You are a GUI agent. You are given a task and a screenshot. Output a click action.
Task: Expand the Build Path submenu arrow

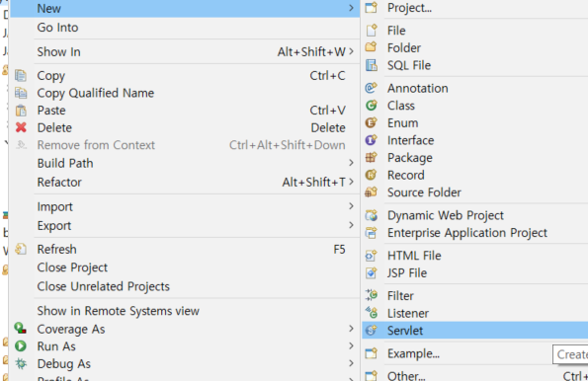pyautogui.click(x=351, y=163)
